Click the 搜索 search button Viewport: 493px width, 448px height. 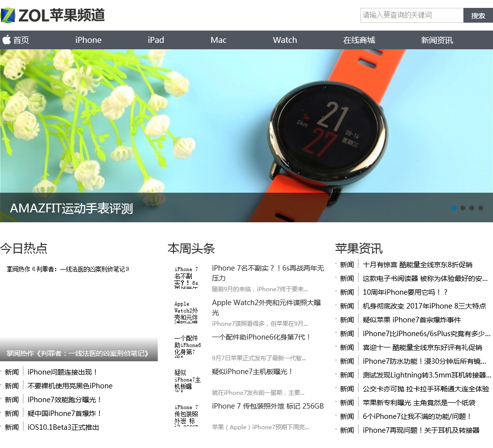click(x=478, y=15)
